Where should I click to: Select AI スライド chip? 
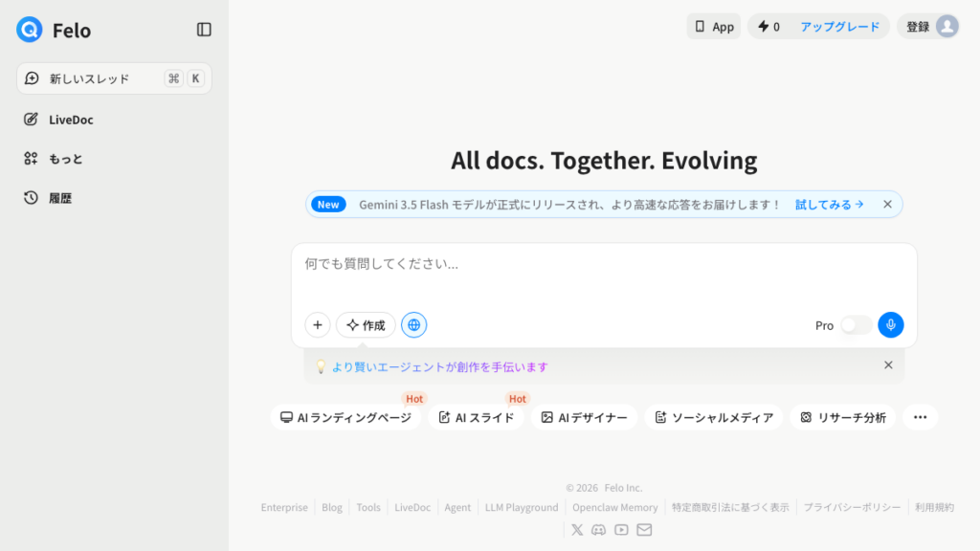pos(477,417)
